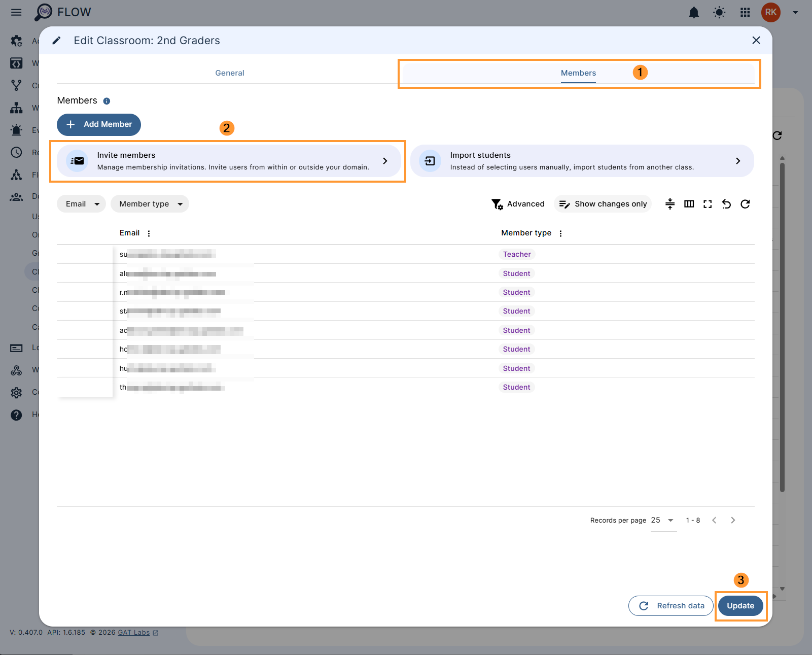The width and height of the screenshot is (812, 655).
Task: Toggle the light/dark theme icon
Action: click(x=719, y=13)
